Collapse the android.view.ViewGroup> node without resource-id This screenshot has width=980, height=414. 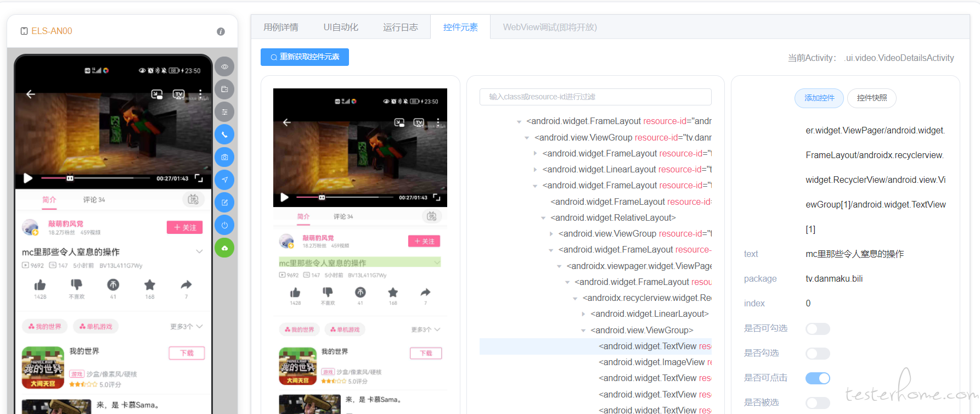[583, 331]
